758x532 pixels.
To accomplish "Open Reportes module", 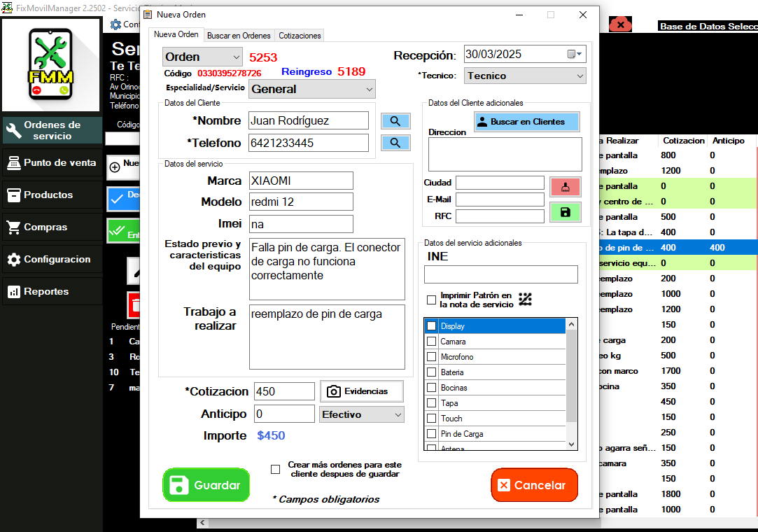I will point(52,292).
